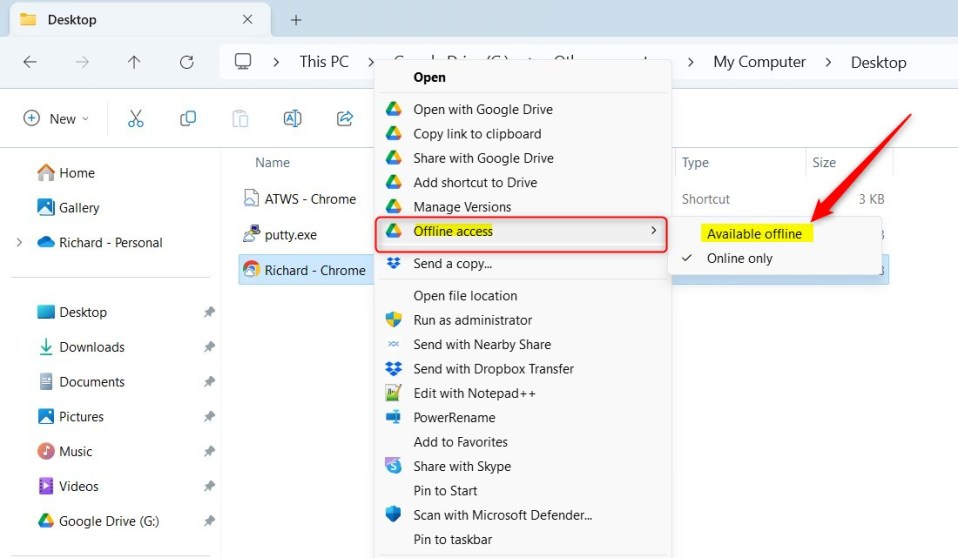This screenshot has width=958, height=558.
Task: Expand chevron after This PC in breadcrumb
Action: pos(371,62)
